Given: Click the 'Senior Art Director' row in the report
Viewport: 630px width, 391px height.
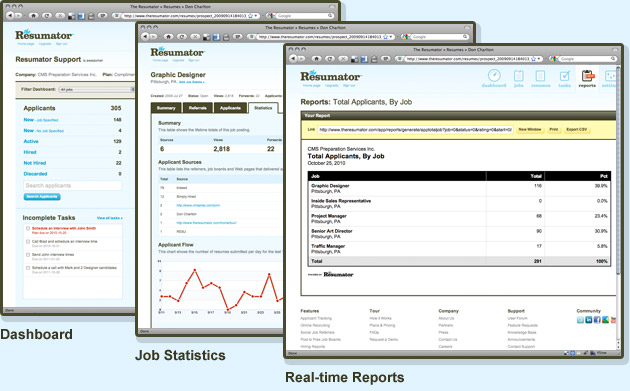Looking at the screenshot, I should point(459,234).
